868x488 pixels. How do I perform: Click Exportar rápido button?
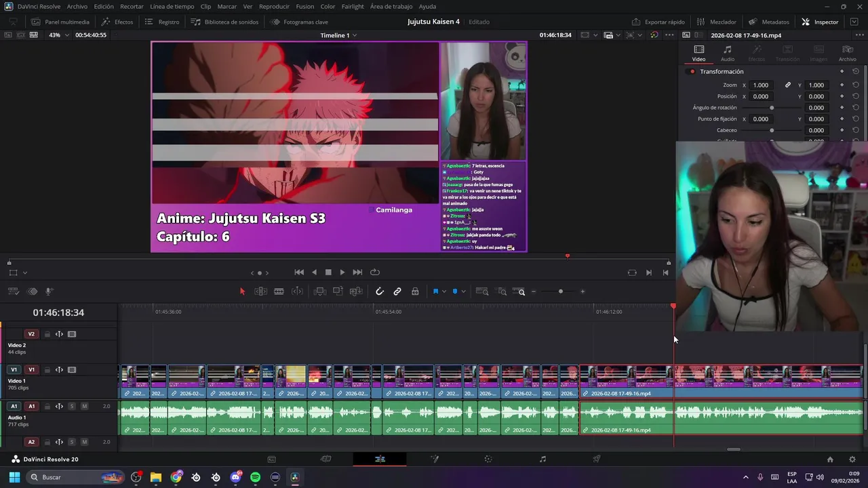pos(658,22)
